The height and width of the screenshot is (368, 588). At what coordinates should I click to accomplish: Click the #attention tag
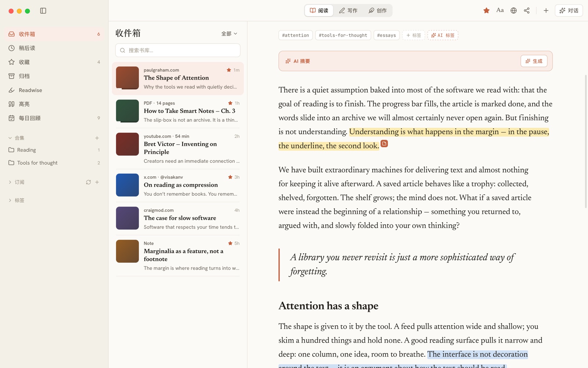pos(295,35)
